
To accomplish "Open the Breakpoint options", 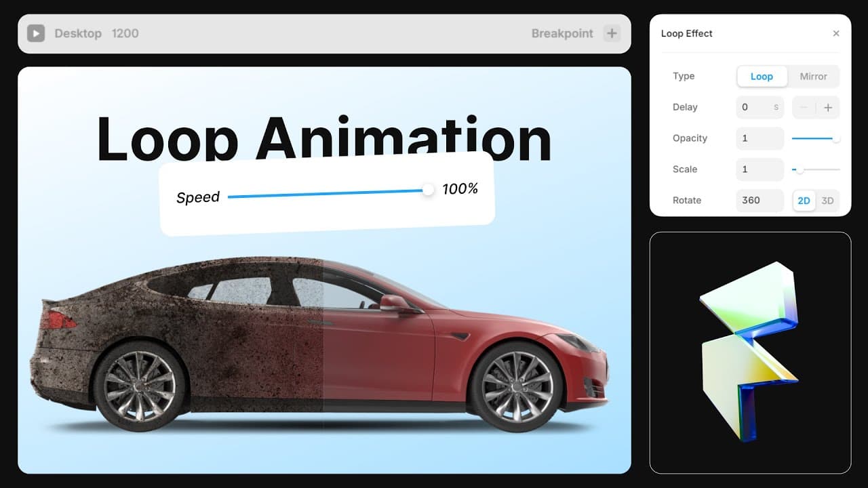I will (x=562, y=33).
